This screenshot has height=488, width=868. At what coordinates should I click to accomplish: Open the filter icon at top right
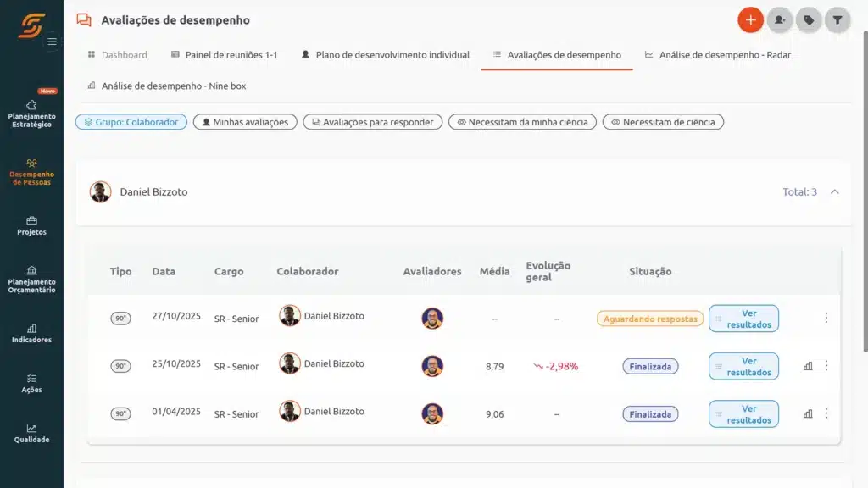[x=837, y=19]
